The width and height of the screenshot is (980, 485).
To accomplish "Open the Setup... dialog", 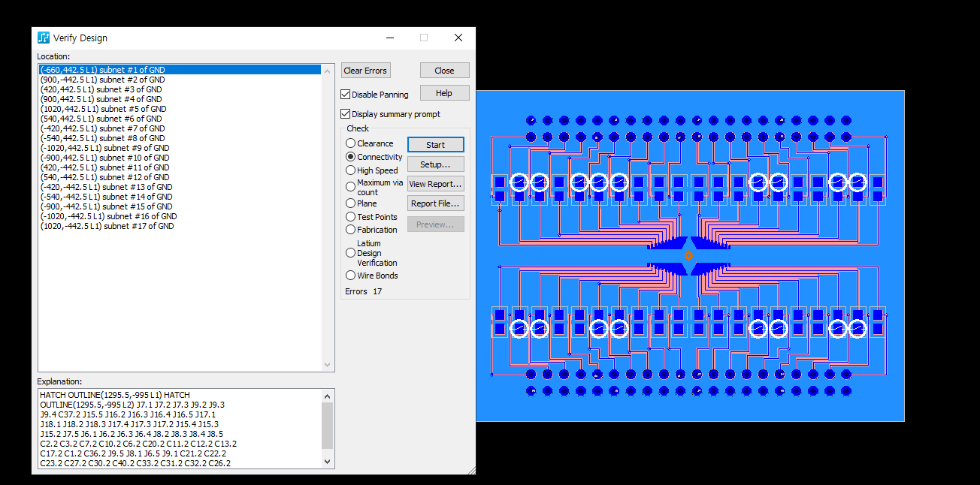I will coord(435,164).
